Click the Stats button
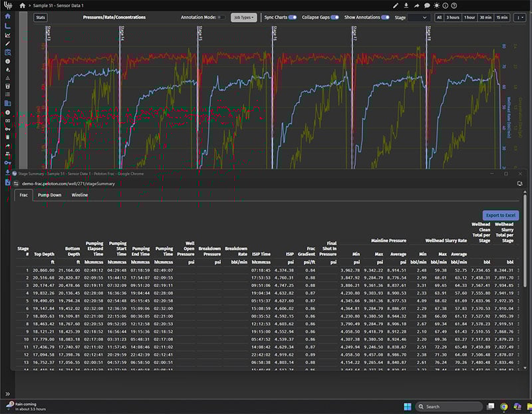This screenshot has width=532, height=414. pyautogui.click(x=41, y=17)
